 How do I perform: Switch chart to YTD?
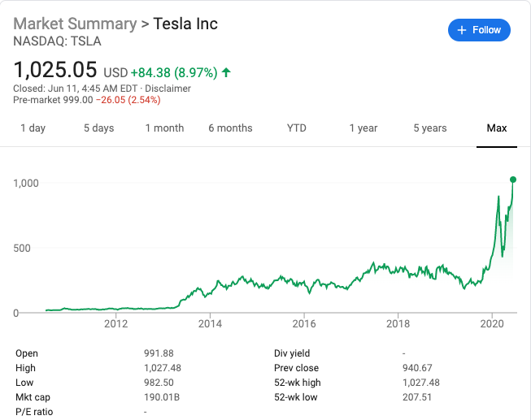(296, 128)
